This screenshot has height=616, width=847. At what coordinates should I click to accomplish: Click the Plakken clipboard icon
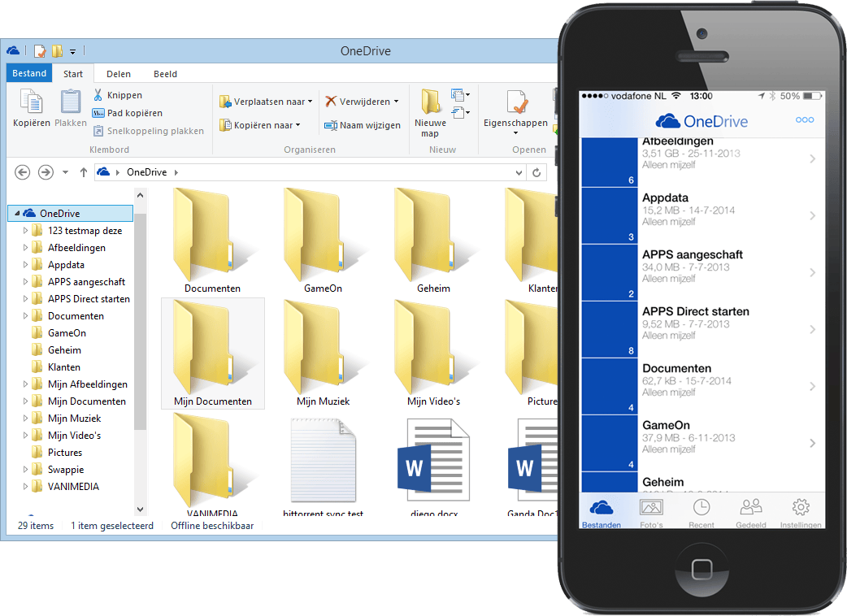(x=70, y=108)
